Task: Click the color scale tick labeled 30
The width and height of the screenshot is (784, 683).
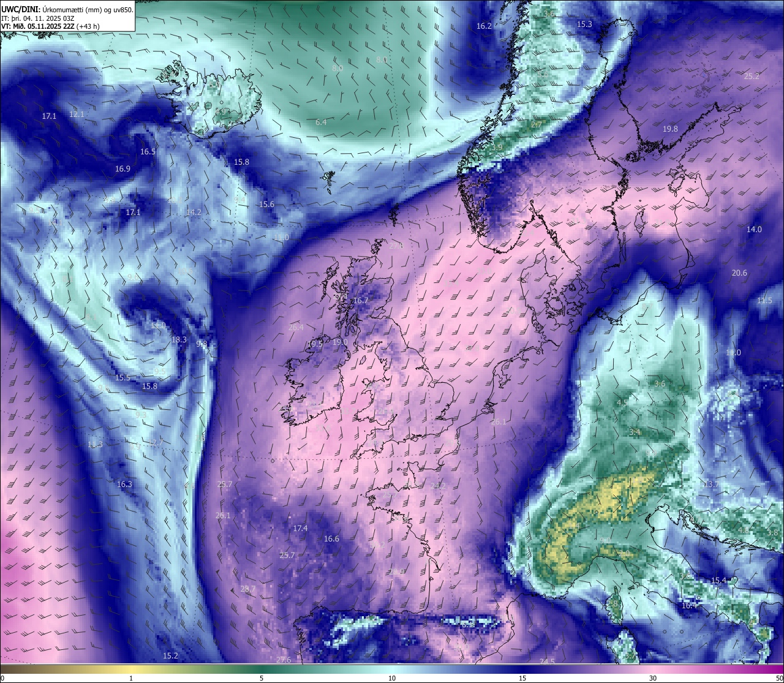Action: pyautogui.click(x=653, y=678)
